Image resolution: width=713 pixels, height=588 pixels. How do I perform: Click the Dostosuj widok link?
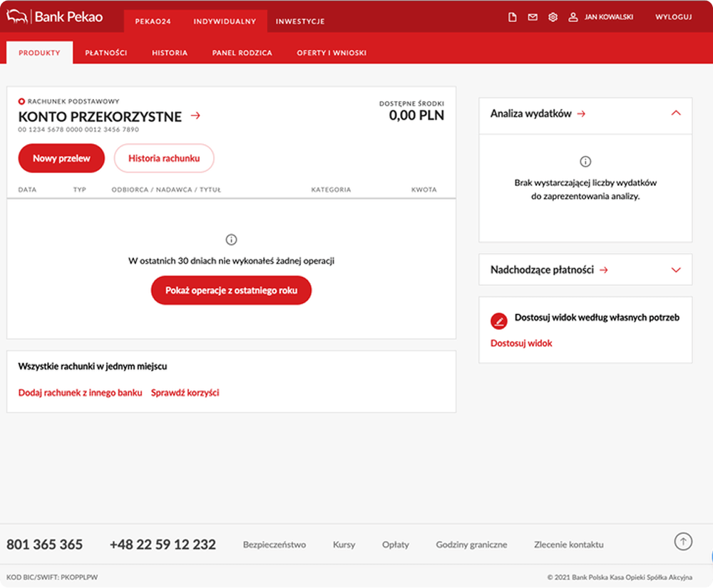tap(521, 344)
